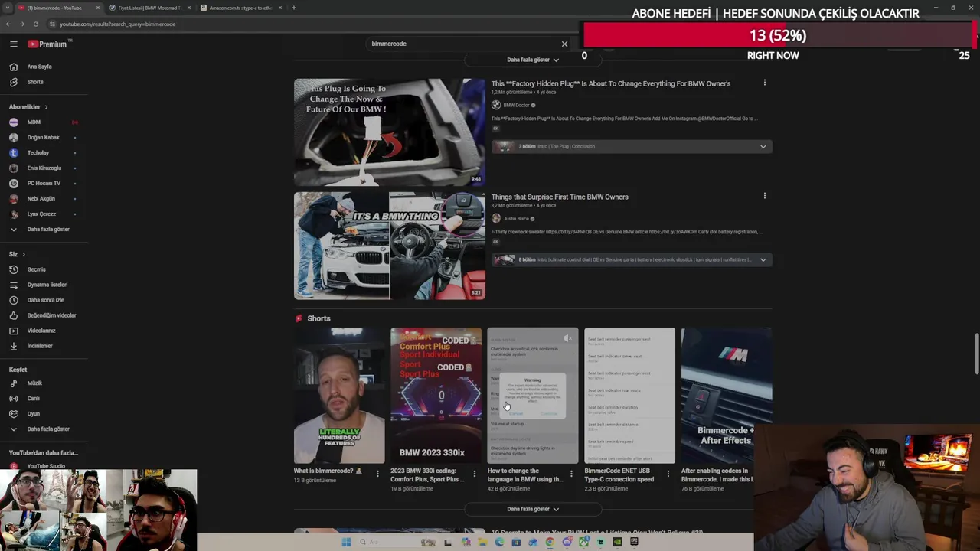This screenshot has height=551, width=980.
Task: Open Windows Start menu
Action: (x=346, y=542)
